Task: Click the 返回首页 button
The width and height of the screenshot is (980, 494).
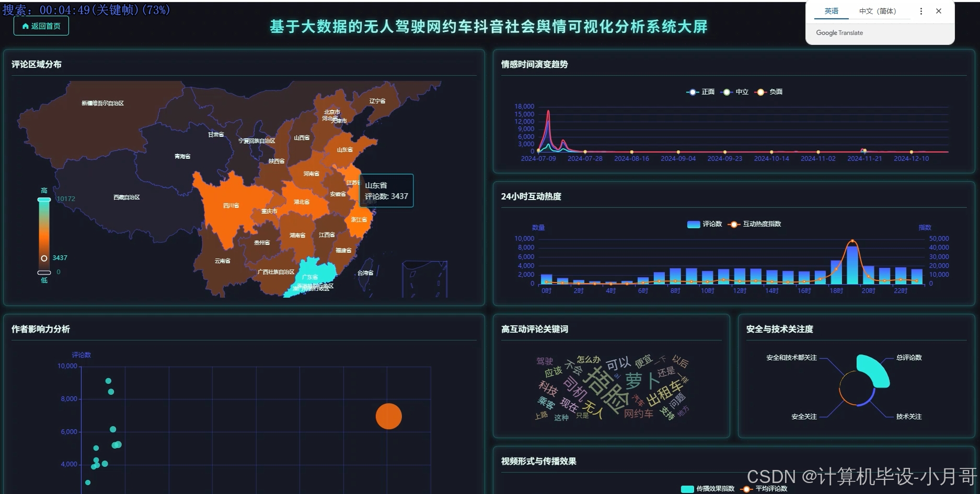Action: [x=41, y=25]
